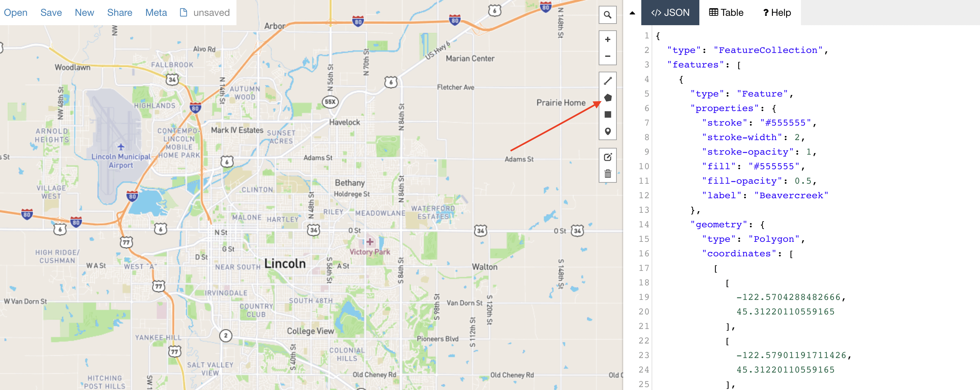Open the map search magnifier tool
Viewport: 980px width, 390px height.
pos(607,15)
